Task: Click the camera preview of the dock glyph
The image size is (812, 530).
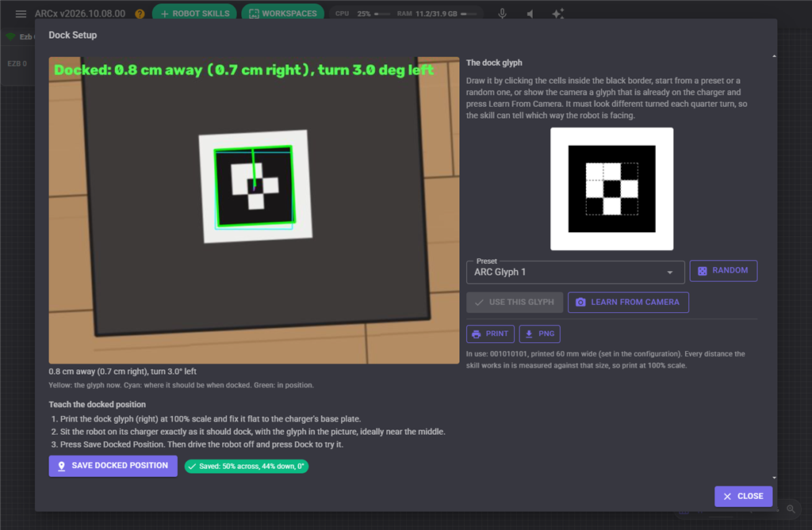Action: [x=254, y=210]
